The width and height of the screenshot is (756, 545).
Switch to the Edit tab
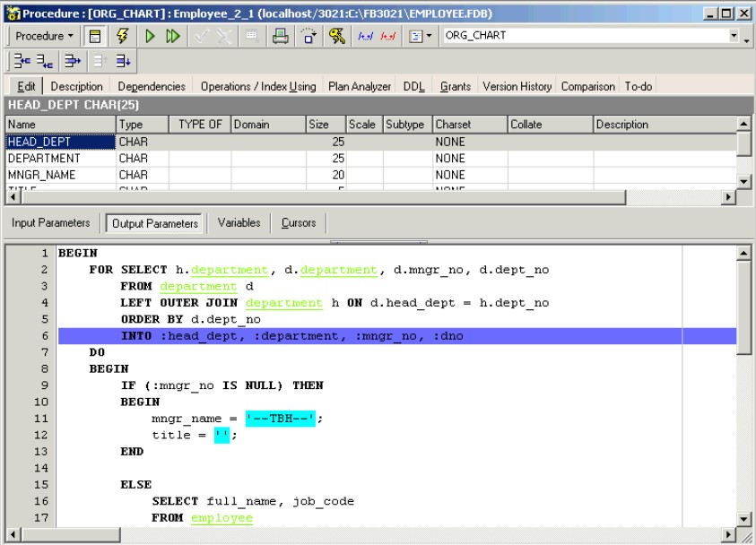point(26,86)
